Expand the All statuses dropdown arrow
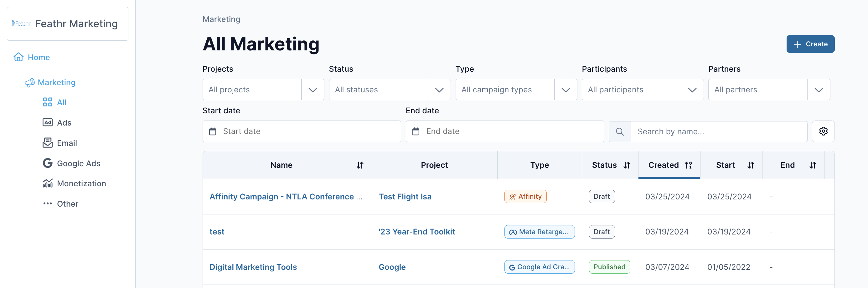The width and height of the screenshot is (868, 288). point(439,90)
